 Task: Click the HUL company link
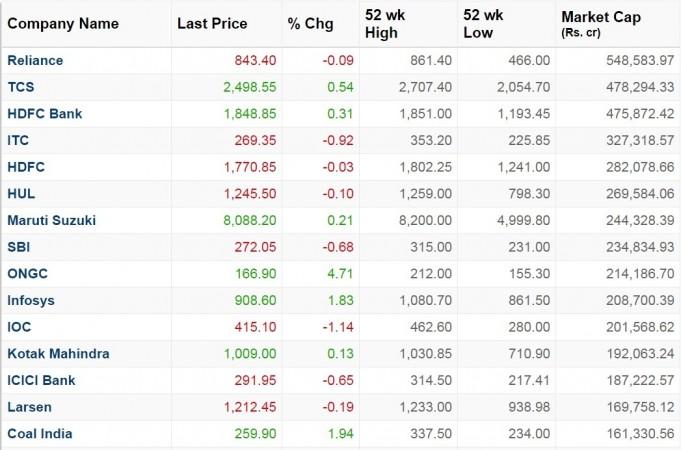pos(21,194)
